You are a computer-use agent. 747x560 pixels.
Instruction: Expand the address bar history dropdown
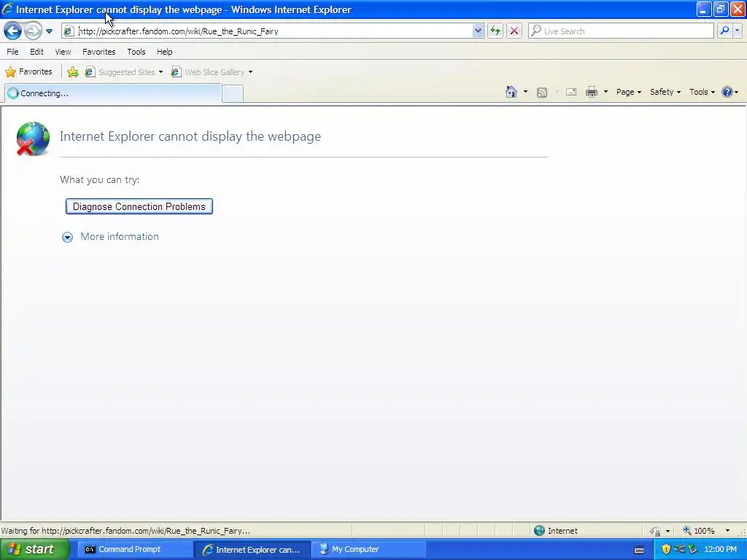(x=478, y=31)
